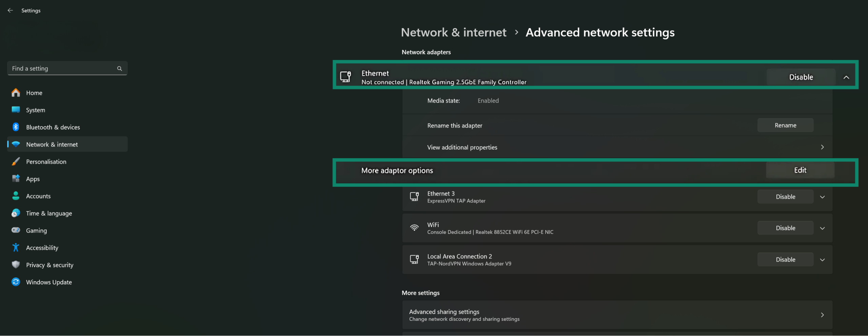Expand the Ethernet 3 adapter details

[x=822, y=197]
